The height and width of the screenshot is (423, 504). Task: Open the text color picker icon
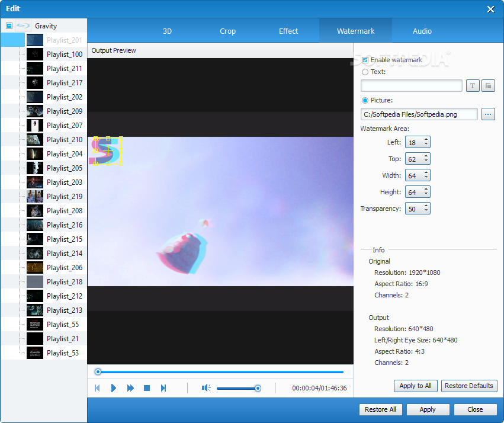tap(488, 86)
